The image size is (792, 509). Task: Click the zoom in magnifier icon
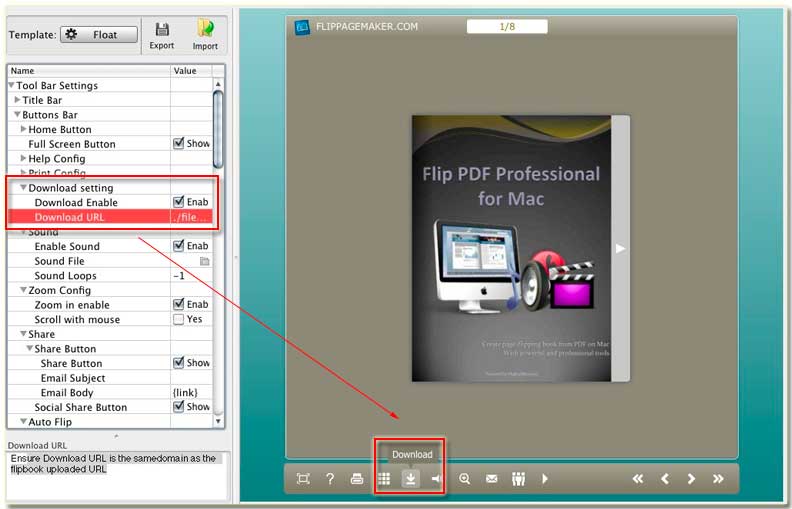[465, 479]
